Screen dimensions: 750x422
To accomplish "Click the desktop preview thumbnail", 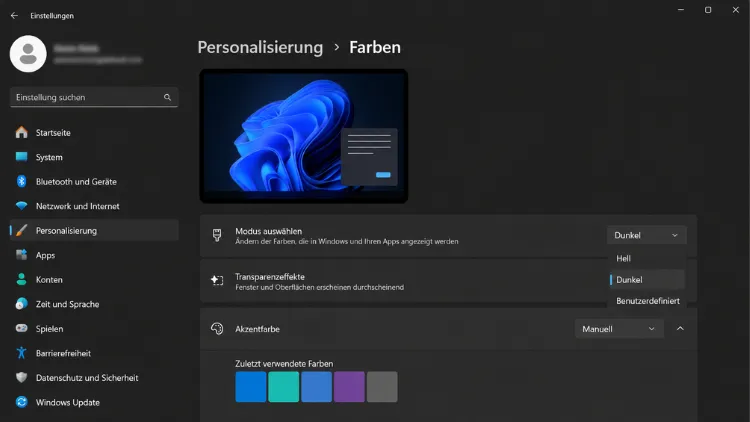I will pyautogui.click(x=304, y=136).
